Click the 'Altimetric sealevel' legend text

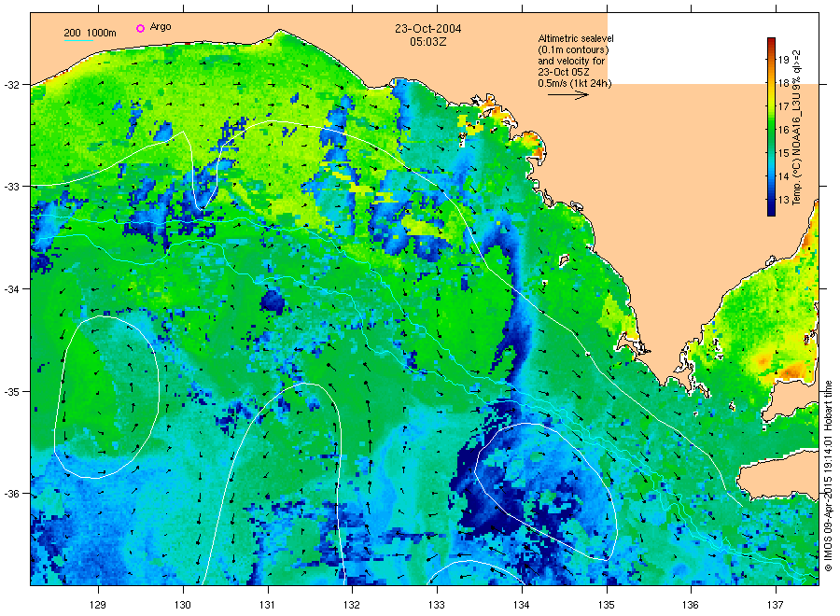tap(576, 38)
